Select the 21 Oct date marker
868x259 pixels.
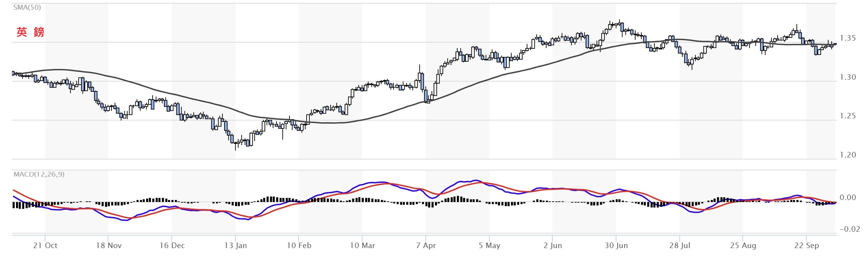pyautogui.click(x=45, y=246)
